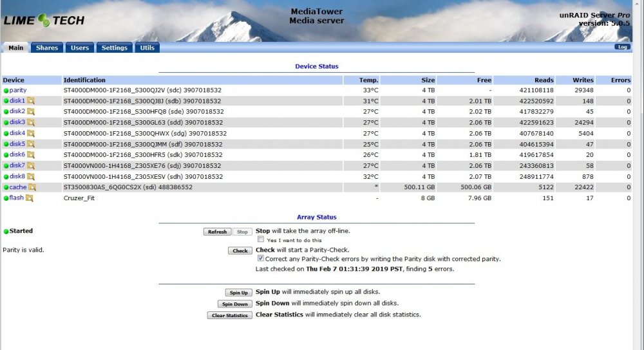Click green status ball for flash
The image size is (644, 350).
click(x=6, y=198)
